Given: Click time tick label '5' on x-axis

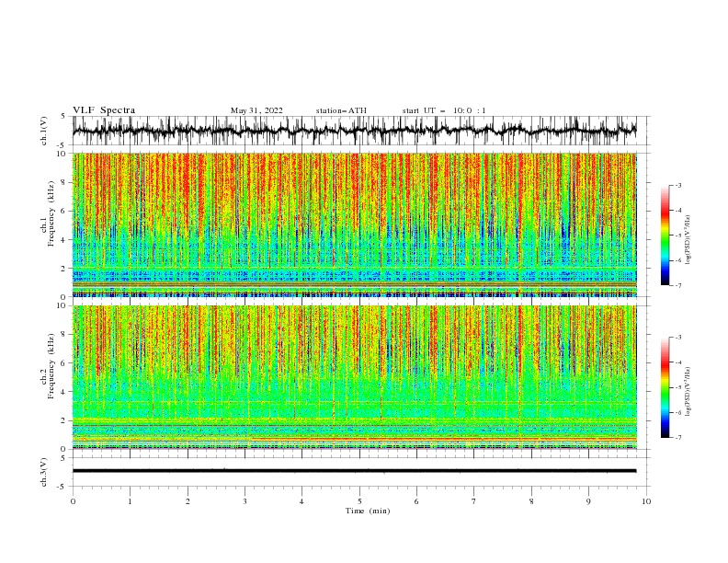Looking at the screenshot, I should [359, 501].
